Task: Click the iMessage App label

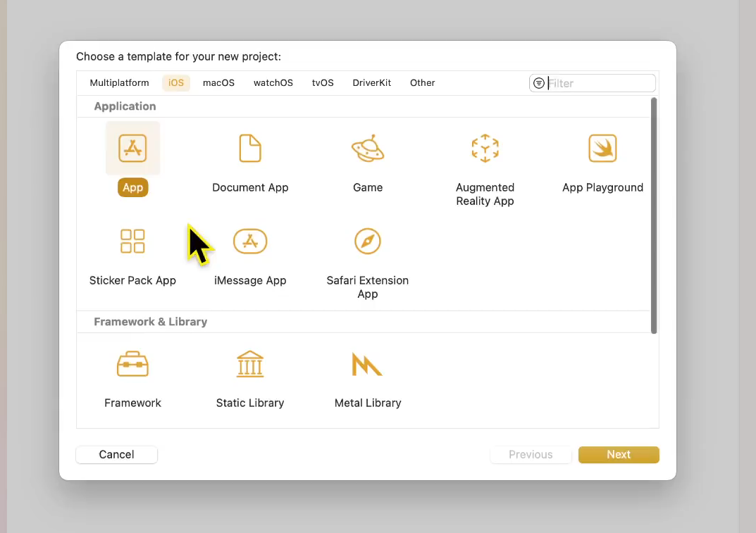Action: tap(250, 280)
